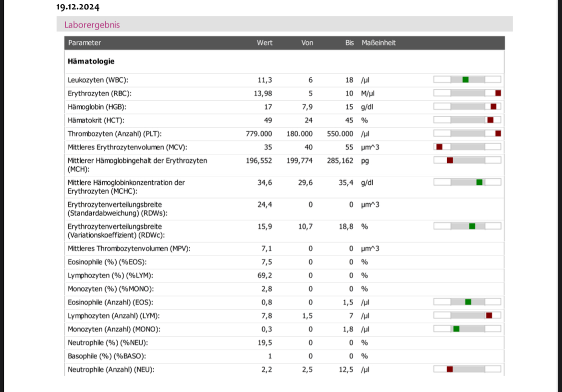The image size is (562, 392).
Task: Click the Erythrozytenverteilungsbreite (RDWc) label
Action: (116, 231)
